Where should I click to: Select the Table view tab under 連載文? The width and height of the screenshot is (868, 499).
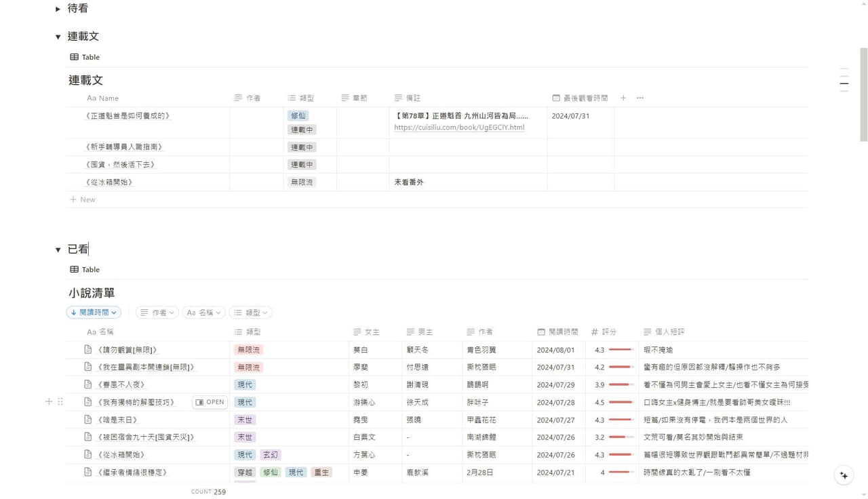pos(85,58)
